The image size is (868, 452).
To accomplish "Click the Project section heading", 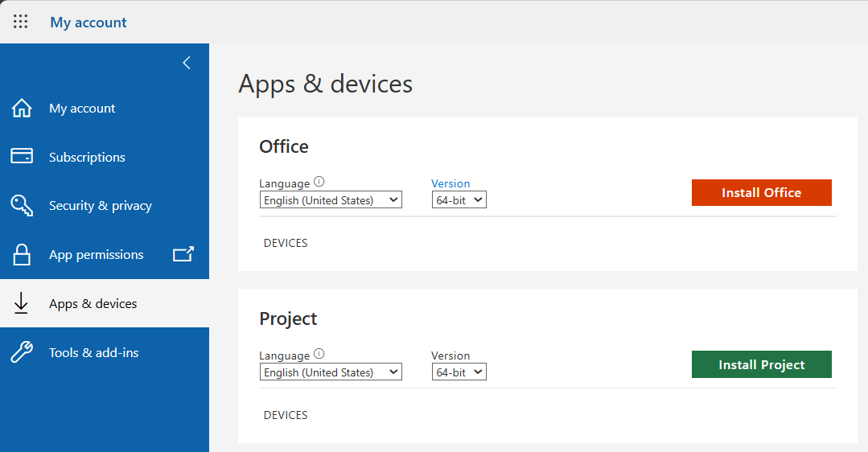I will (288, 318).
